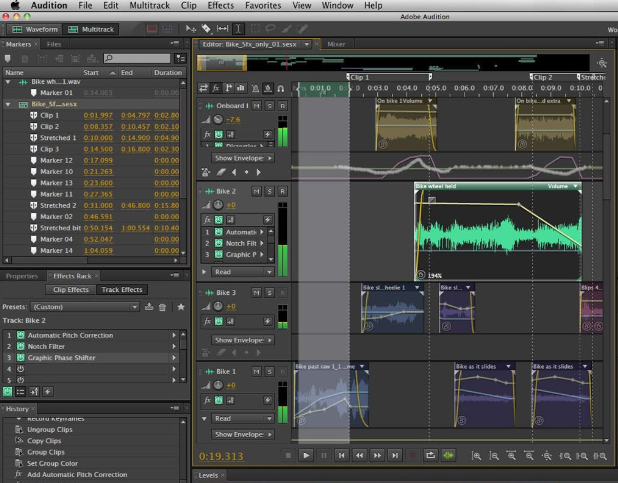Open the Effects menu
The image size is (618, 483).
click(221, 6)
